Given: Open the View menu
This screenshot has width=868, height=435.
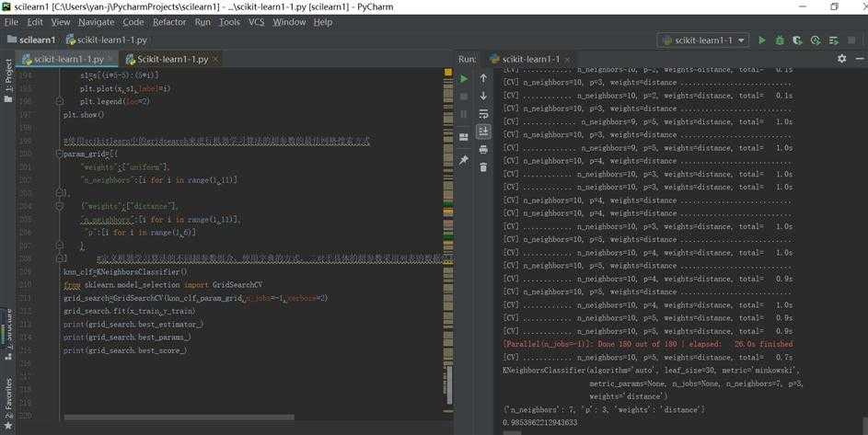Looking at the screenshot, I should [x=61, y=22].
